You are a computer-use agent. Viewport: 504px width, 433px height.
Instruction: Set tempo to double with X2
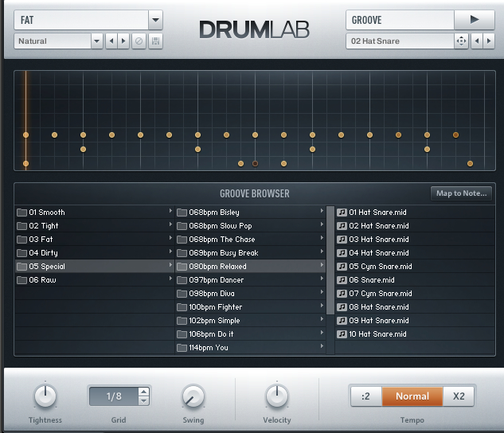(x=459, y=396)
